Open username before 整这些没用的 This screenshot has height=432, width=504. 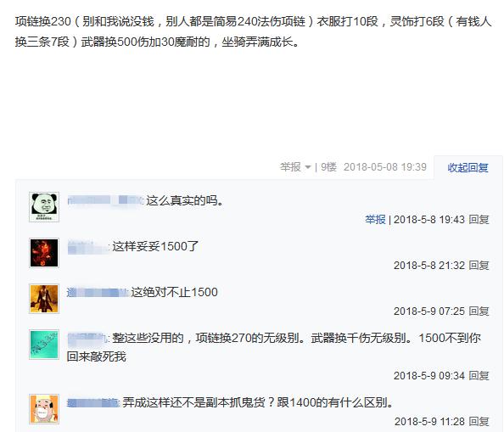(87, 338)
